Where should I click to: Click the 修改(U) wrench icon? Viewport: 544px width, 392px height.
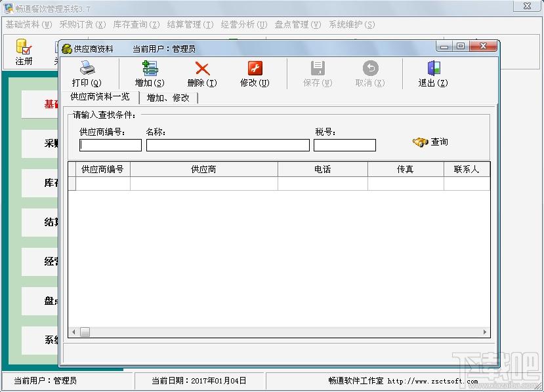[x=255, y=68]
